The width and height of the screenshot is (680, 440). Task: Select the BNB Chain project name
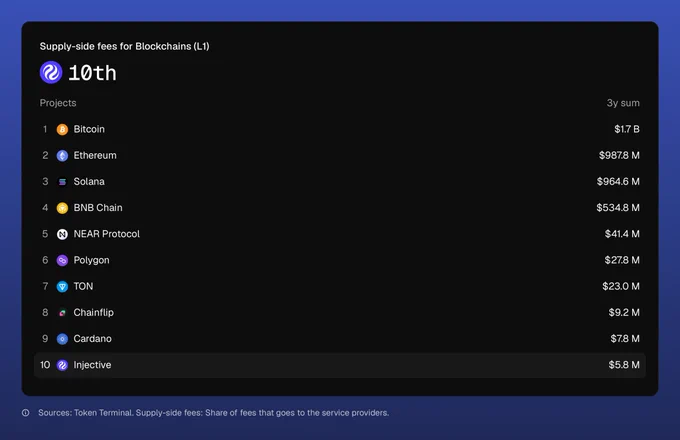[98, 208]
